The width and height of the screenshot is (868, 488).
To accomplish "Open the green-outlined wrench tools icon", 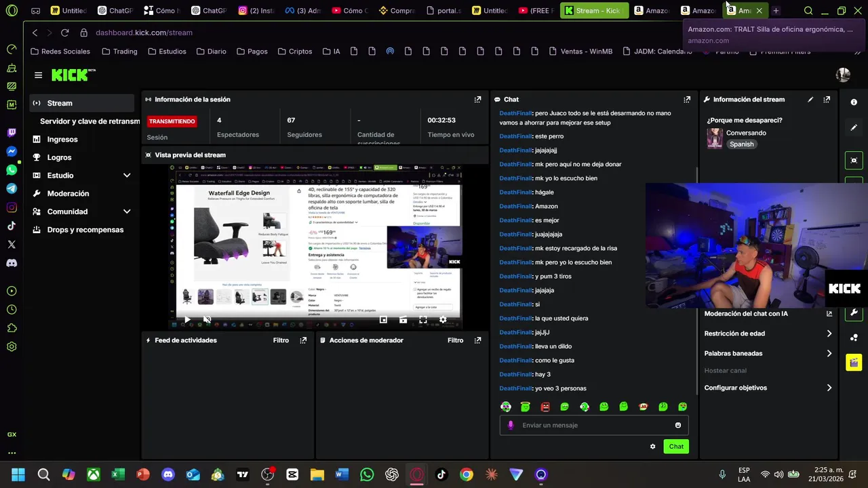I will (854, 312).
